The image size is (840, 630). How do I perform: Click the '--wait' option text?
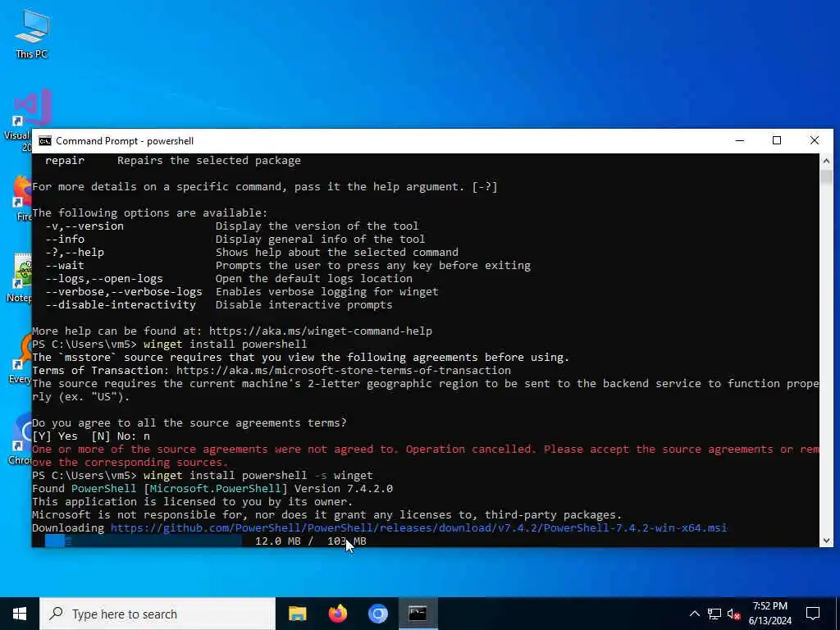[x=65, y=265]
